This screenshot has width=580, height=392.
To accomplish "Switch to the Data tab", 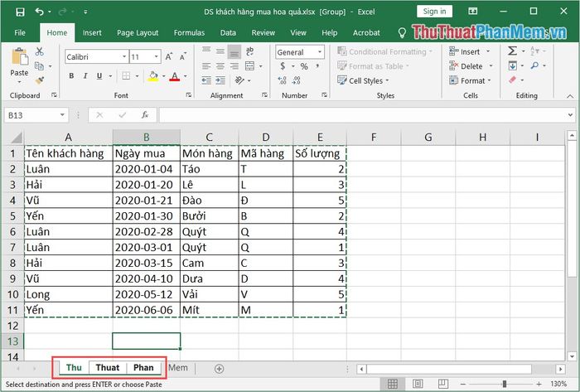I will click(228, 32).
